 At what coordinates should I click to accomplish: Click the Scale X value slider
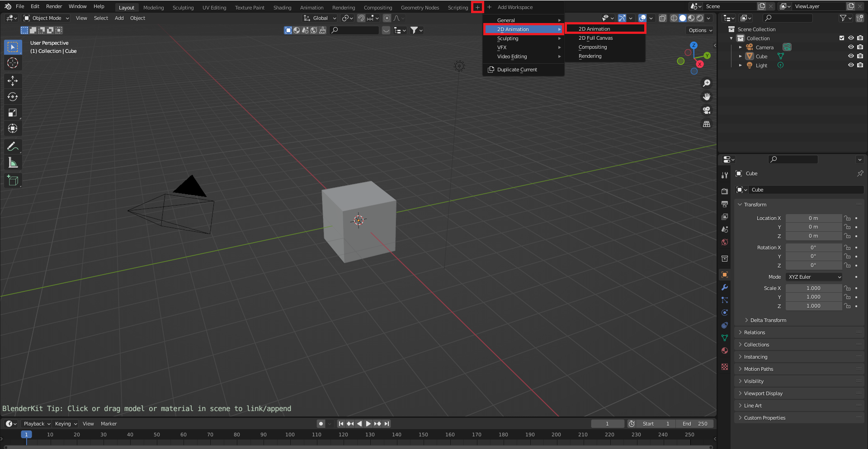click(x=813, y=288)
